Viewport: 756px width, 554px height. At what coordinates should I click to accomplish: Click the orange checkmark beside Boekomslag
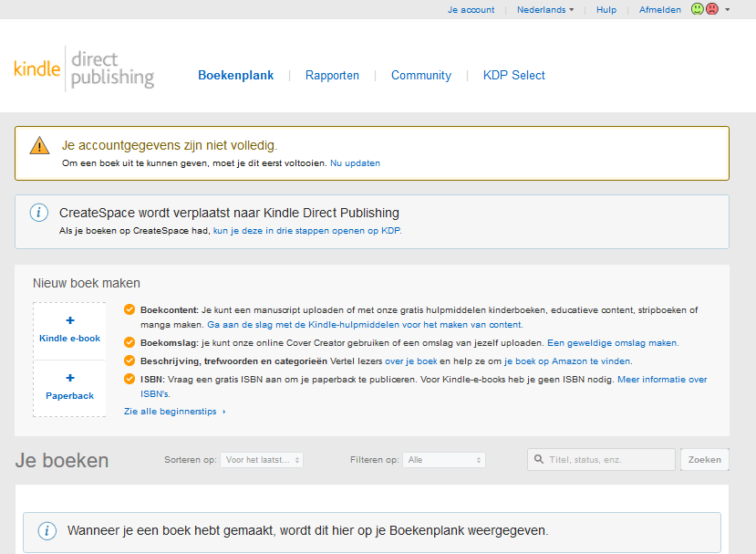(129, 342)
